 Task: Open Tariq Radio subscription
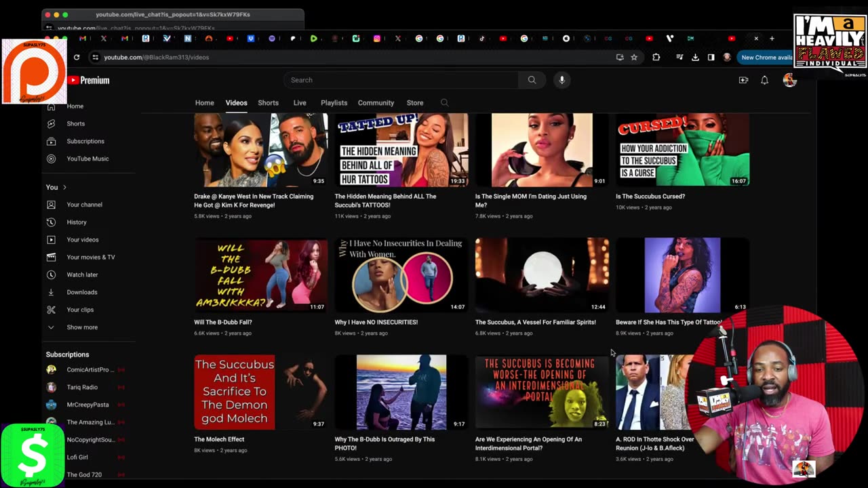(81, 388)
